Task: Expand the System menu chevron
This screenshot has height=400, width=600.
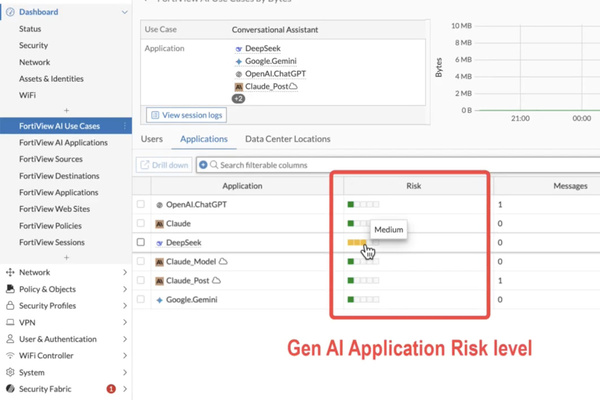Action: pos(124,371)
